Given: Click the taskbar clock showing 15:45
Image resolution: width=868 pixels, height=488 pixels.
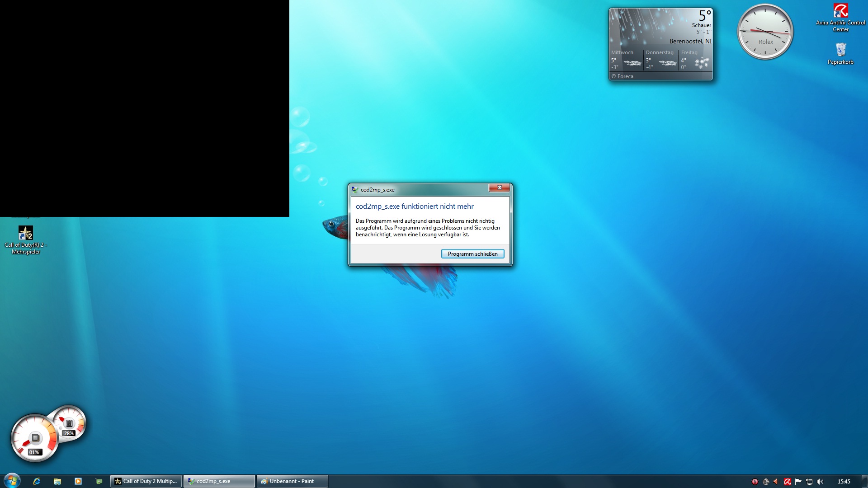Looking at the screenshot, I should 844,482.
